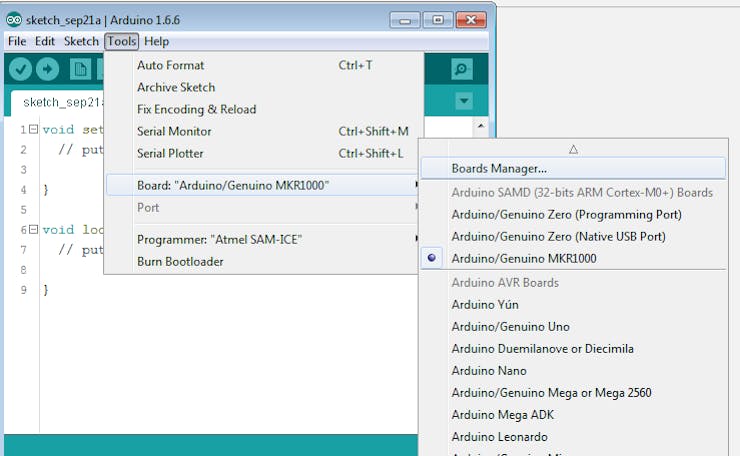Click the New sketch file icon
740x456 pixels.
pyautogui.click(x=80, y=69)
